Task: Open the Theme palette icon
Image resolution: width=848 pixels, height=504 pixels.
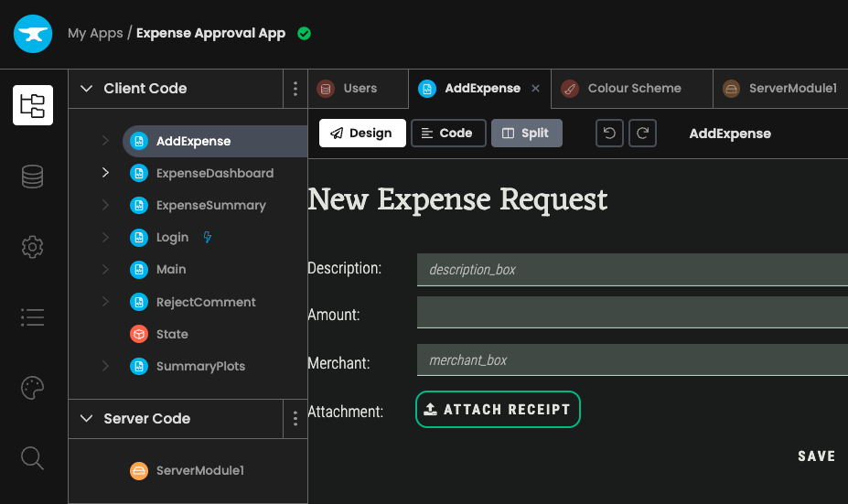Action: click(x=32, y=388)
